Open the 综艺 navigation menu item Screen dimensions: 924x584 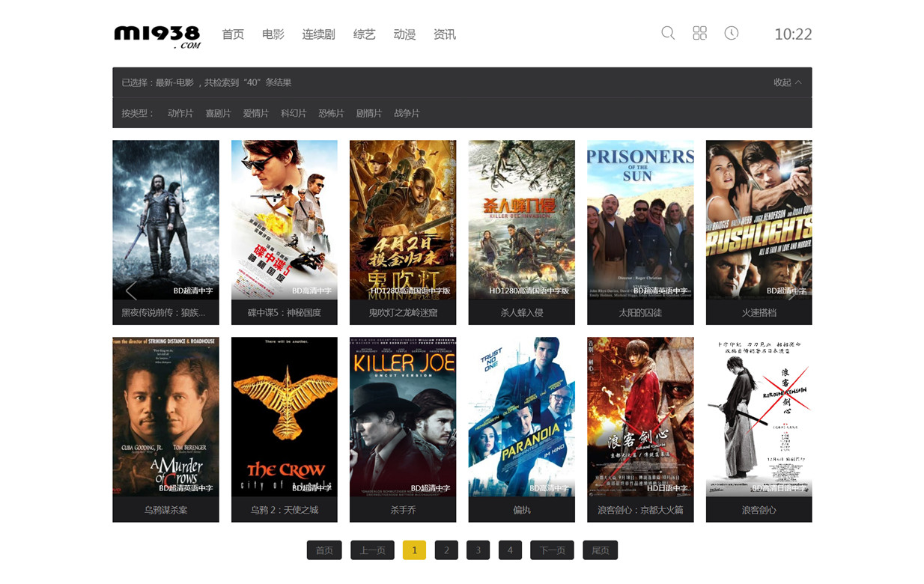pyautogui.click(x=364, y=34)
